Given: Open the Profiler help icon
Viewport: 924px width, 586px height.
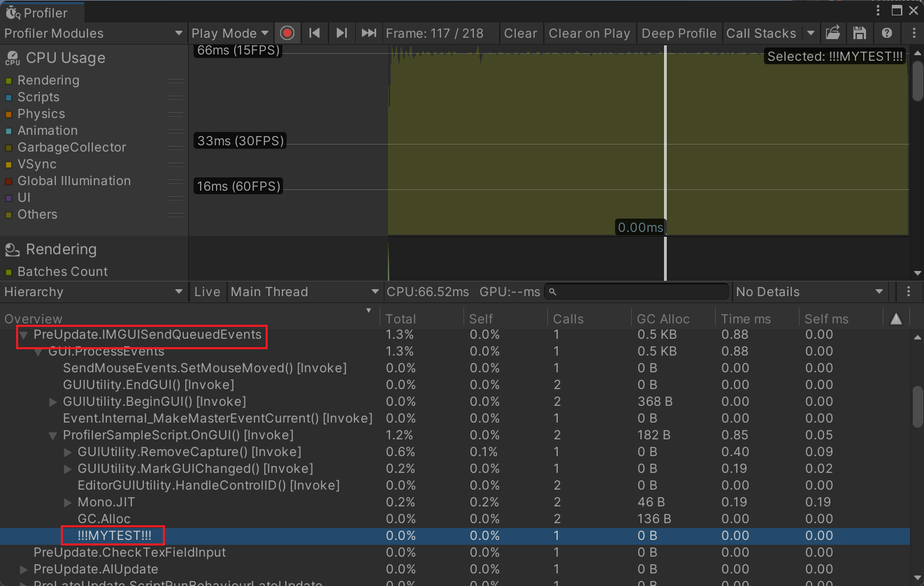Looking at the screenshot, I should [x=887, y=33].
